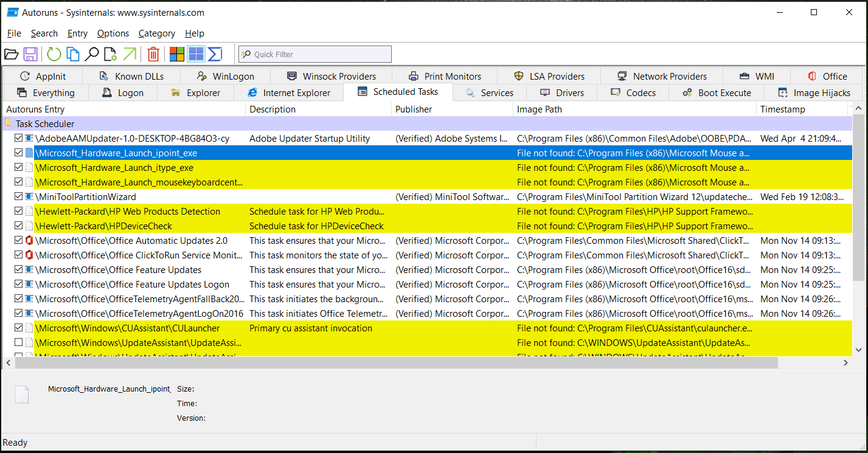Open the Entry menu
868x453 pixels.
77,33
